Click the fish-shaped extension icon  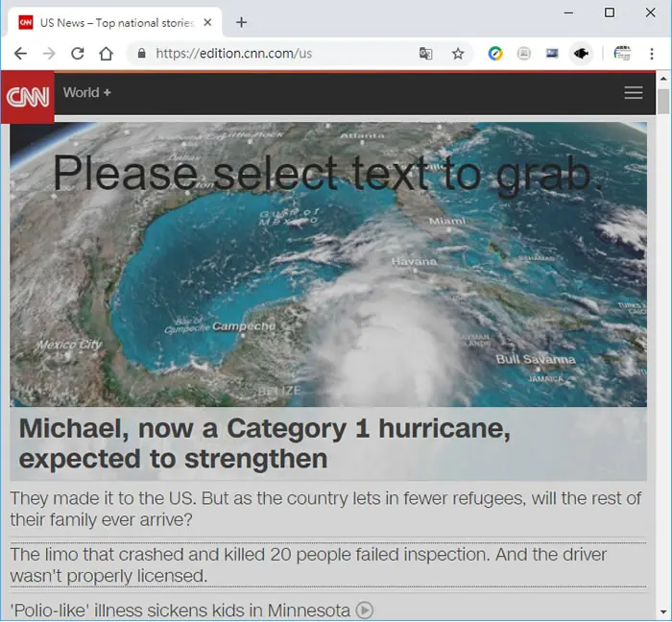coord(581,54)
